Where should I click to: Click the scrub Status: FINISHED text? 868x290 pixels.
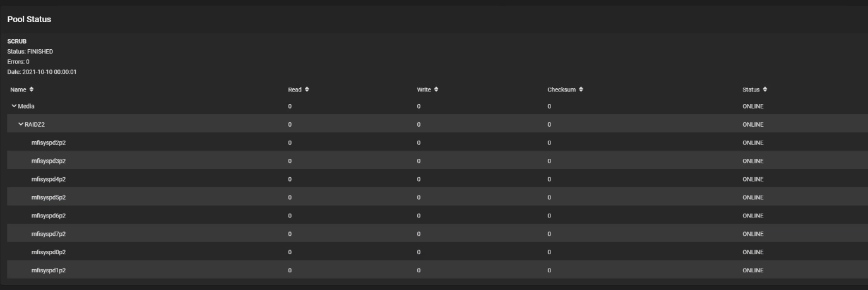point(30,51)
